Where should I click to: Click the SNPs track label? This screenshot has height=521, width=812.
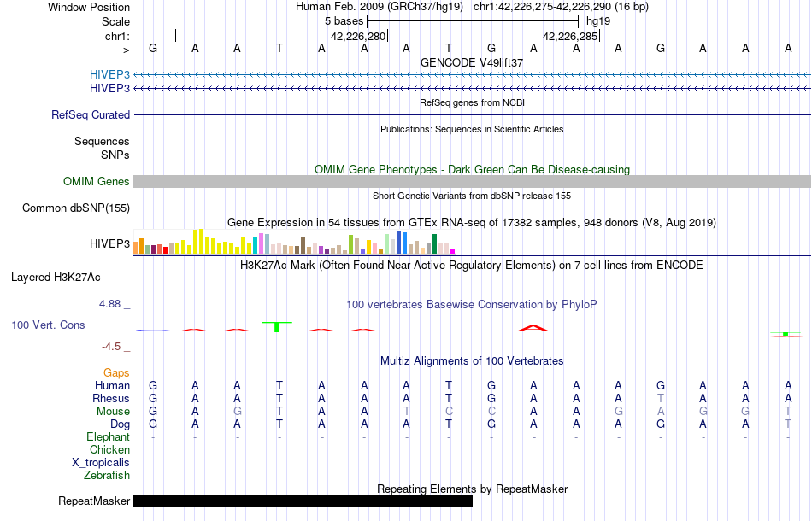[115, 155]
